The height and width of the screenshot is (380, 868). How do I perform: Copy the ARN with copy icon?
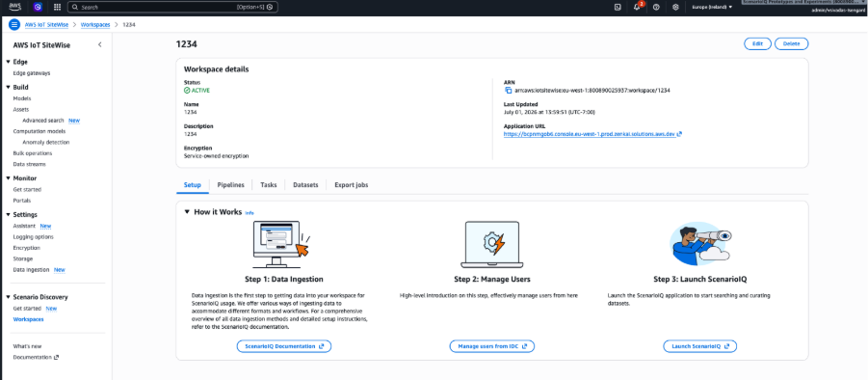click(x=508, y=90)
